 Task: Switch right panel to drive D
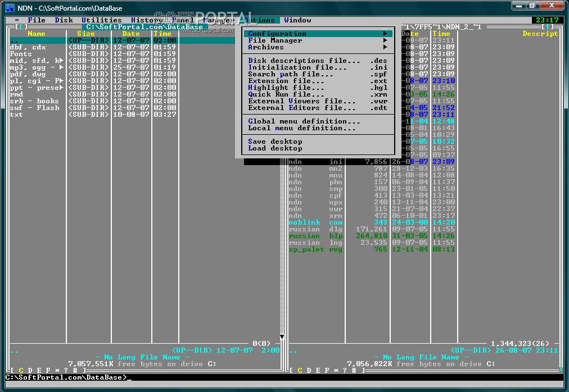click(309, 371)
